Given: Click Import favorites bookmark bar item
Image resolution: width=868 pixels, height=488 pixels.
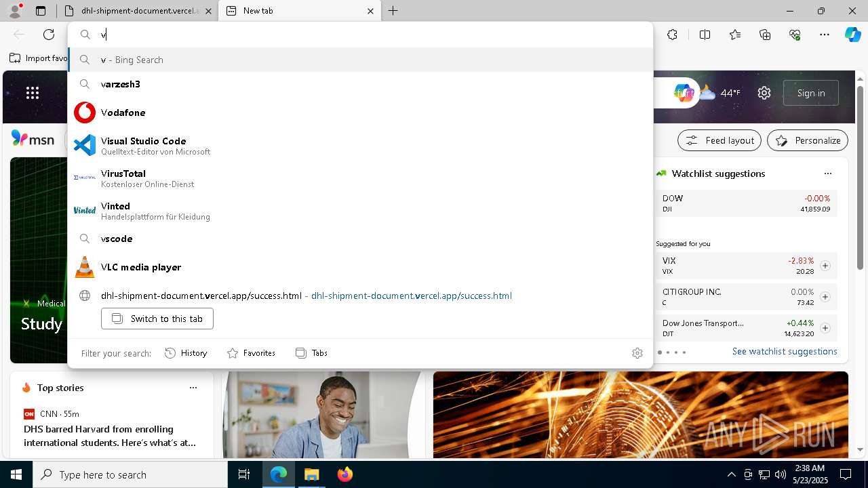Looking at the screenshot, I should [39, 58].
